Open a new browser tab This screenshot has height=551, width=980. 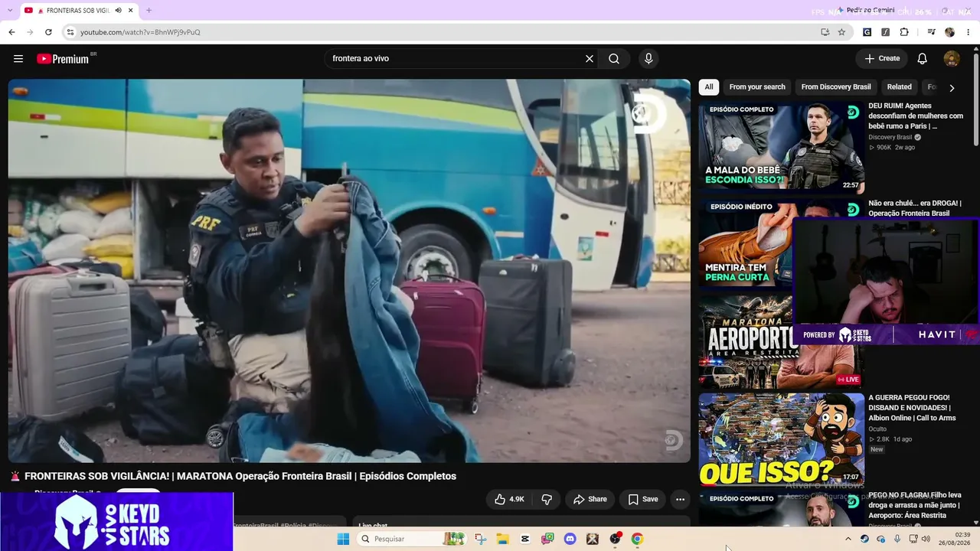click(x=149, y=11)
